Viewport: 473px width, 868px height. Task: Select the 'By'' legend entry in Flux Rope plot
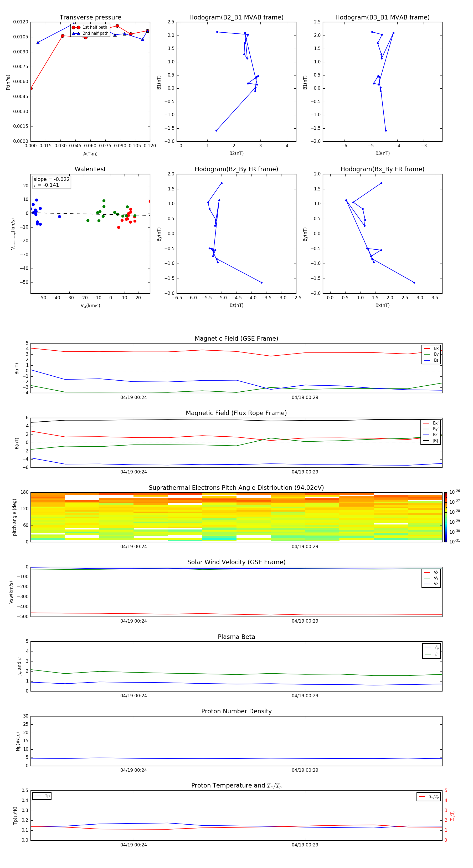coord(431,429)
